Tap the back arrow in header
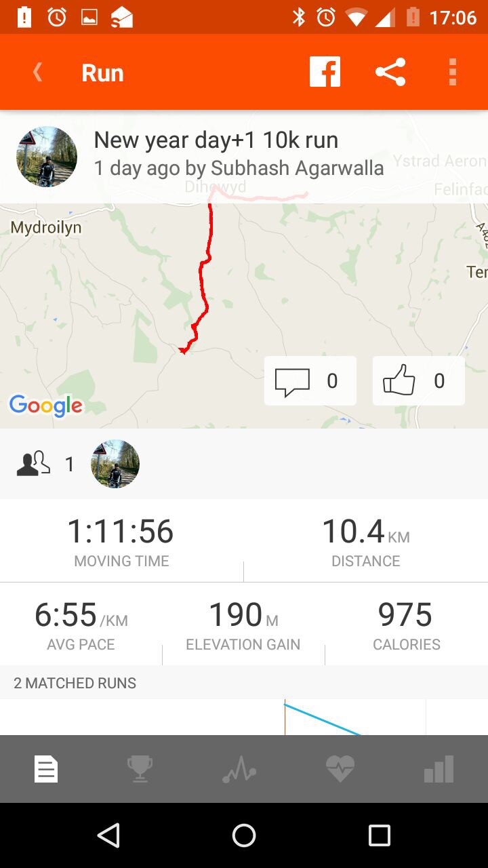The height and width of the screenshot is (868, 488). coord(38,73)
